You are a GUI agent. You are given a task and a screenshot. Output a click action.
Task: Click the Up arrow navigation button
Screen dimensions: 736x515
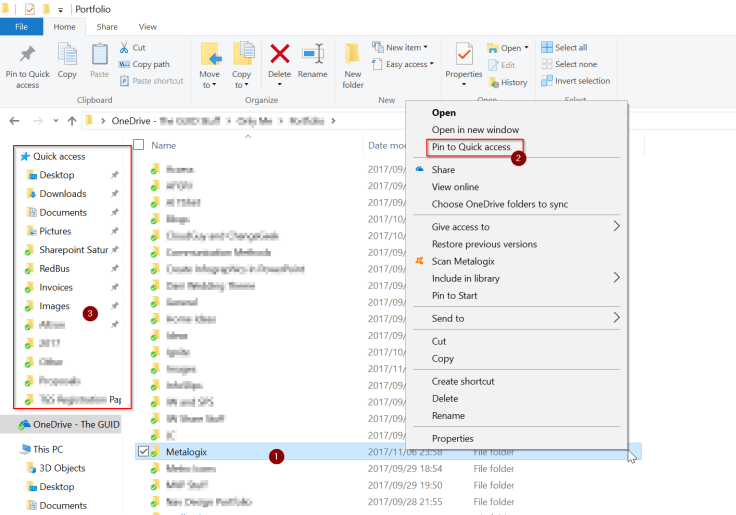pos(72,120)
